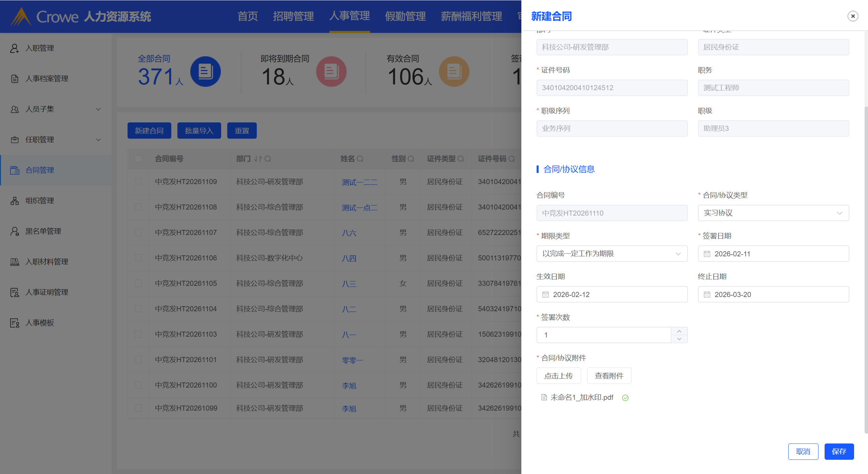Click the file icon of 未命名1_加水印.pdf
Image resolution: width=868 pixels, height=474 pixels.
click(x=544, y=397)
